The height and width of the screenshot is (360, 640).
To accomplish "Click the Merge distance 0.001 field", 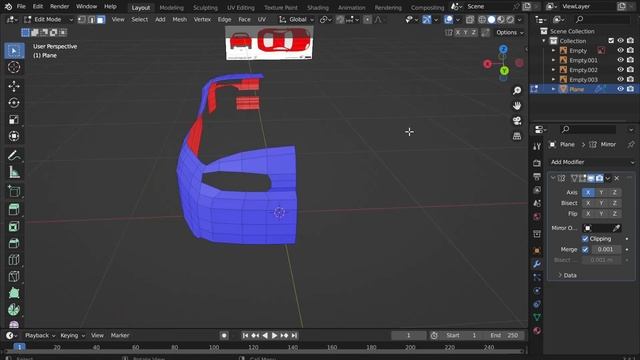I will click(606, 249).
